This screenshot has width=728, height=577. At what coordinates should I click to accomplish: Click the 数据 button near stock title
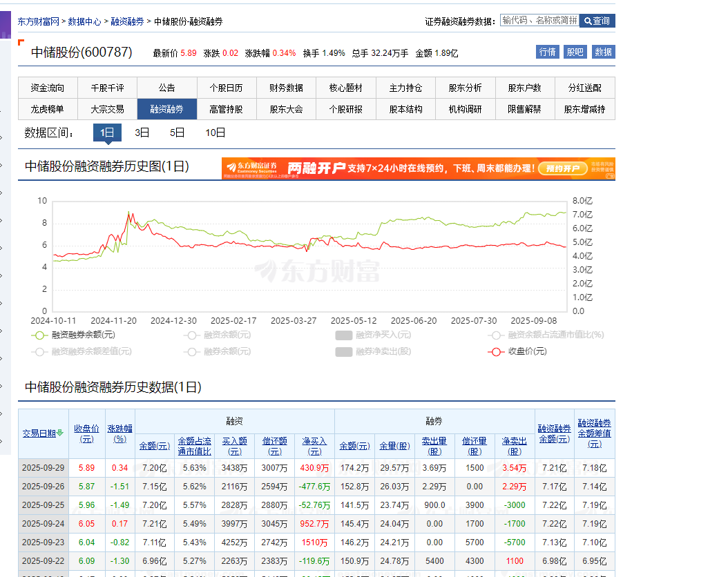(x=603, y=52)
